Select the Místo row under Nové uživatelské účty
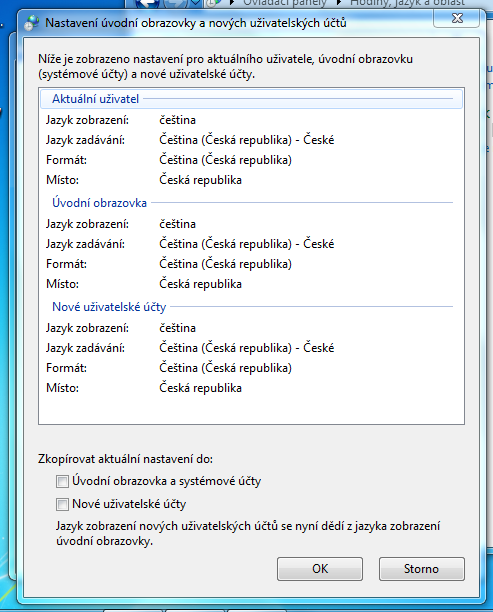The width and height of the screenshot is (493, 612). (x=251, y=388)
